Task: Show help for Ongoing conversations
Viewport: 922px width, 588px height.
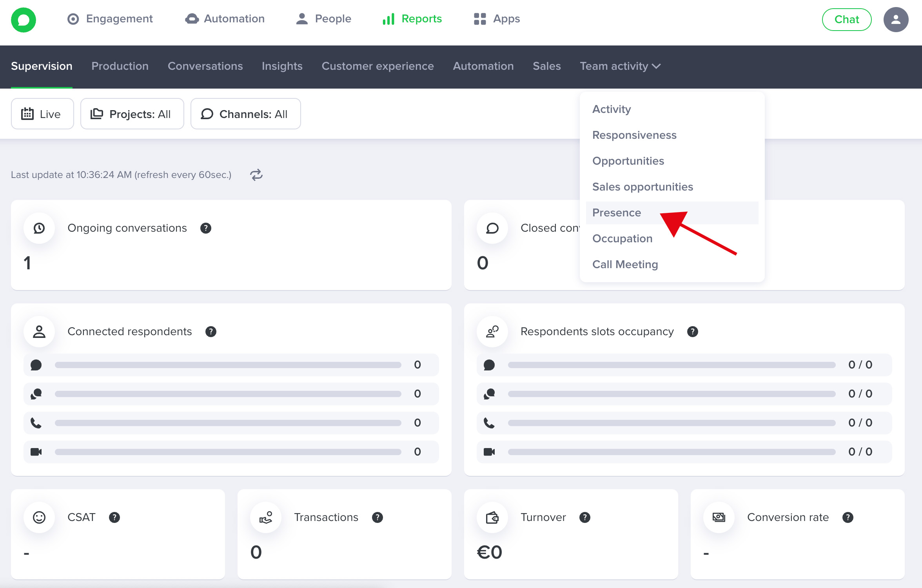Action: (x=206, y=228)
